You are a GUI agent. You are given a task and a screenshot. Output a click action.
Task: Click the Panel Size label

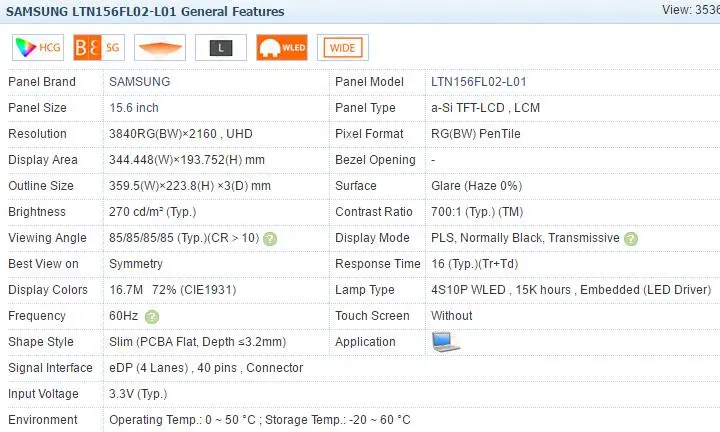coord(37,108)
